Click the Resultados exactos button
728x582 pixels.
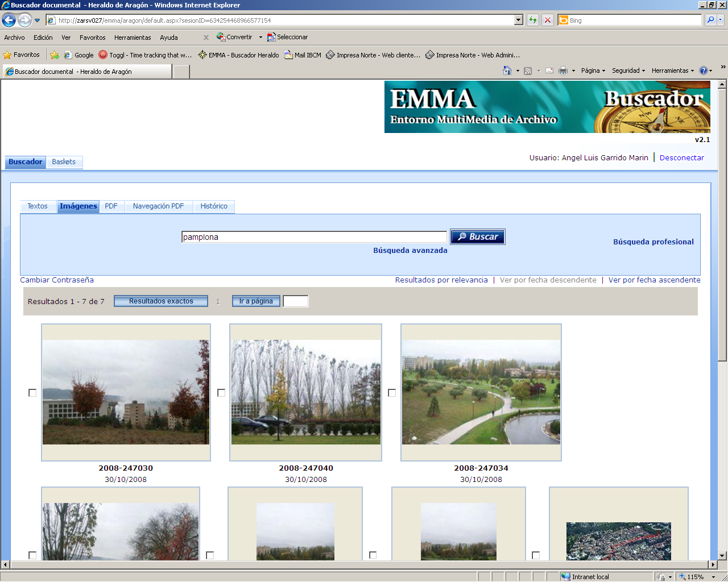[161, 301]
